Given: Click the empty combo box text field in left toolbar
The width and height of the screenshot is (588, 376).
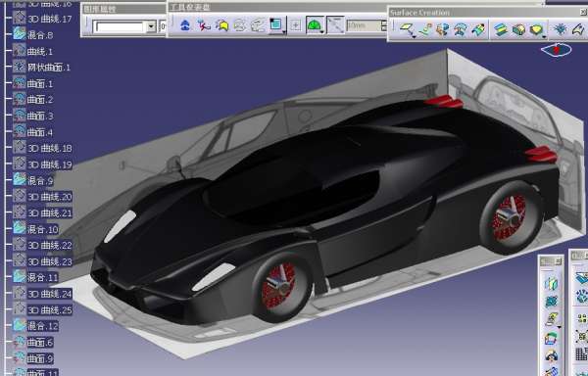Looking at the screenshot, I should 120,26.
